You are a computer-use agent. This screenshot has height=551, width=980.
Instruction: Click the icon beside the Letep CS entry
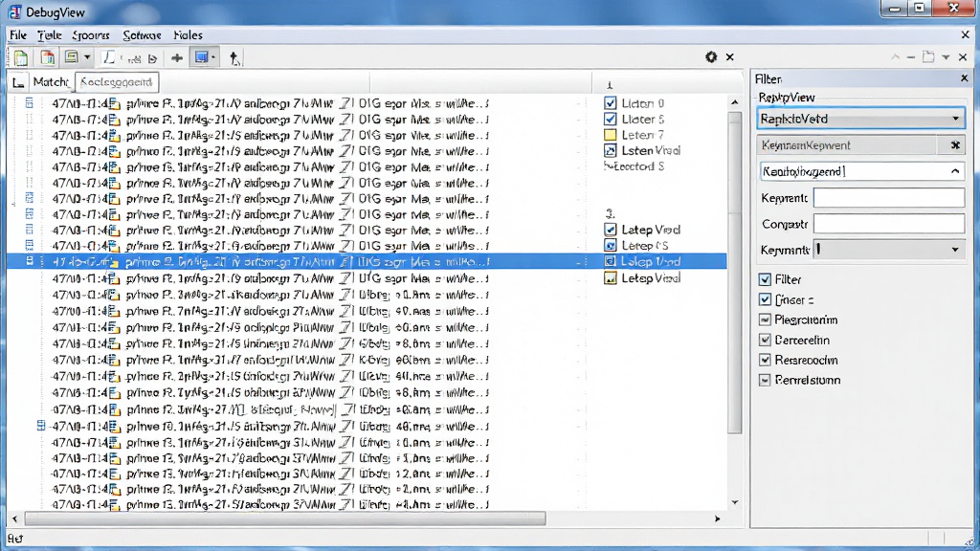[610, 246]
